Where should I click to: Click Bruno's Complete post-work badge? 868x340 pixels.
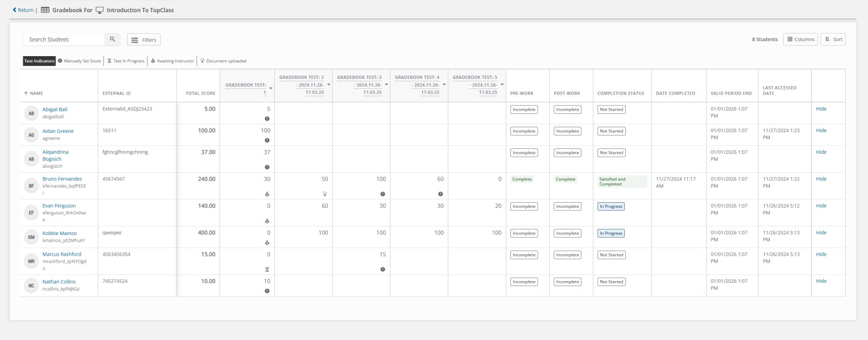566,179
